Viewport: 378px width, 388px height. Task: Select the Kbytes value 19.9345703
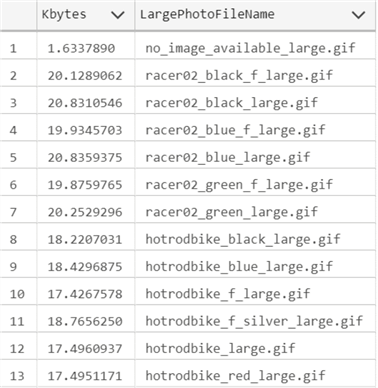(x=85, y=130)
